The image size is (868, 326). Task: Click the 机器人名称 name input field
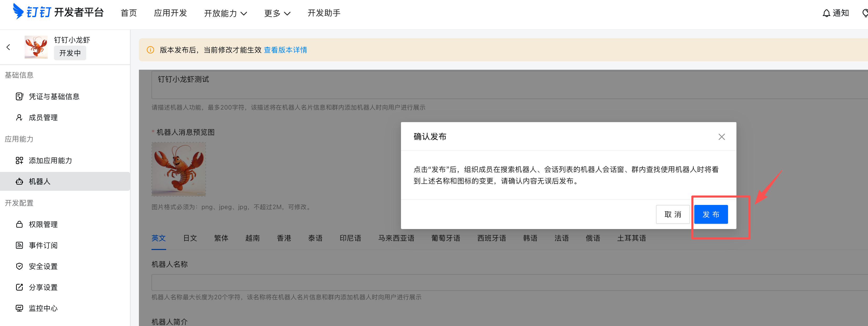click(337, 282)
